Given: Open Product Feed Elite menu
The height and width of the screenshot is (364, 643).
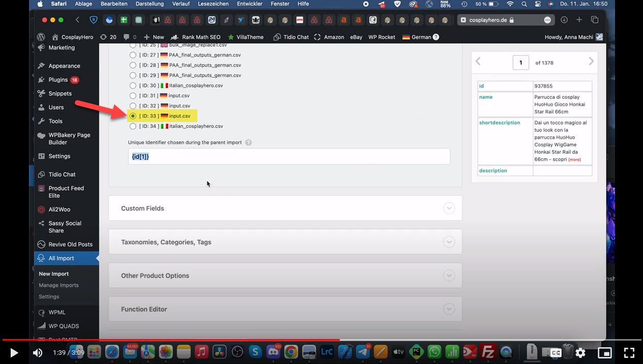Looking at the screenshot, I should (x=66, y=192).
